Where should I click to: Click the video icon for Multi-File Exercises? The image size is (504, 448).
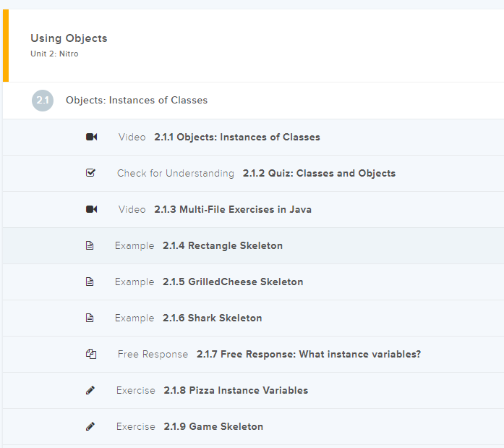click(x=91, y=209)
